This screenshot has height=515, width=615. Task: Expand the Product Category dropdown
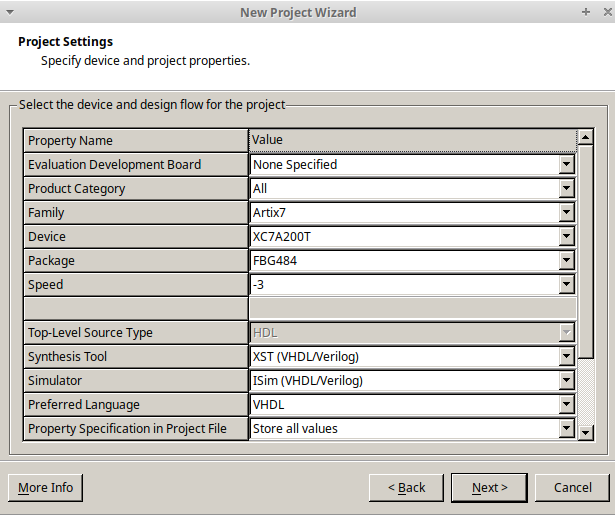tap(566, 189)
